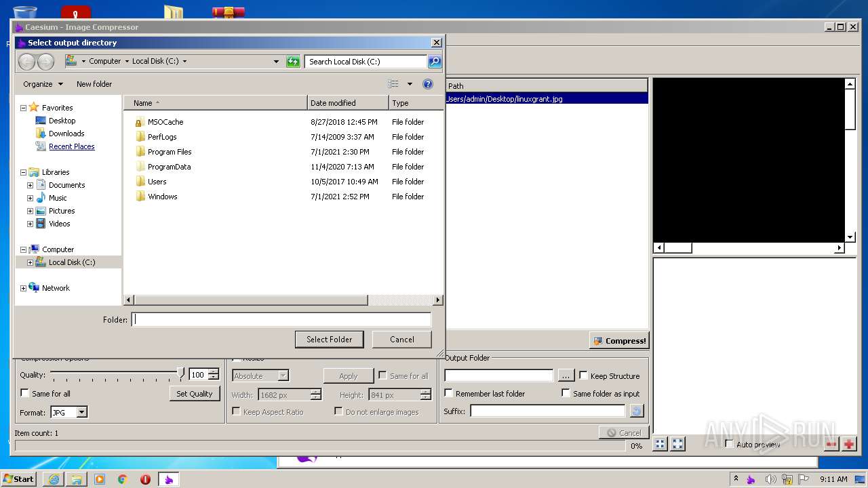Click Cancel in the folder dialog

tap(401, 340)
